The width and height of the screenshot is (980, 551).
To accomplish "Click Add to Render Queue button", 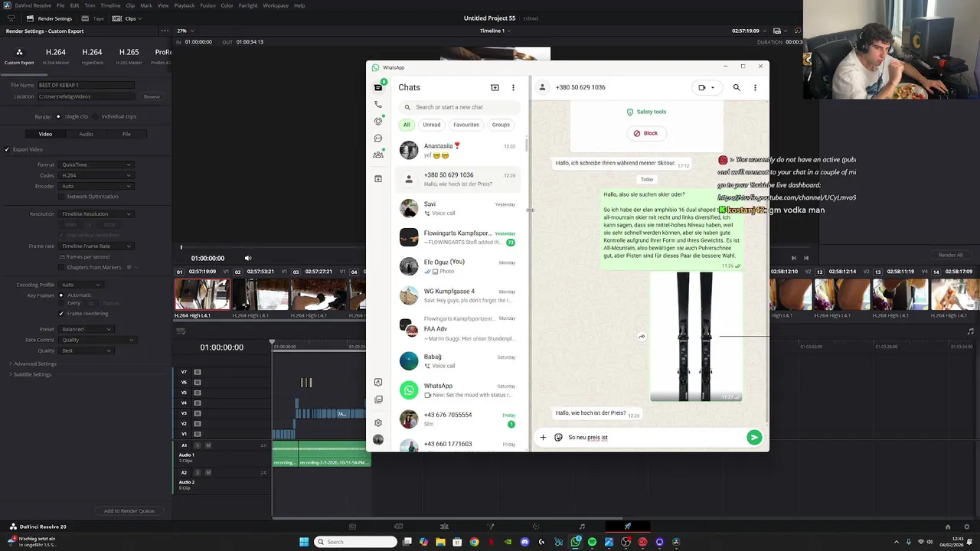I will click(129, 510).
